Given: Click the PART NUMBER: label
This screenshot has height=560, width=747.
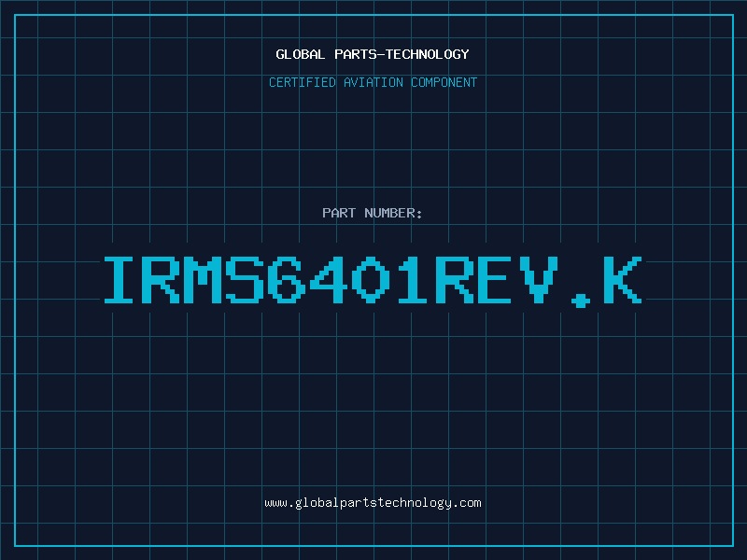Looking at the screenshot, I should tap(372, 213).
